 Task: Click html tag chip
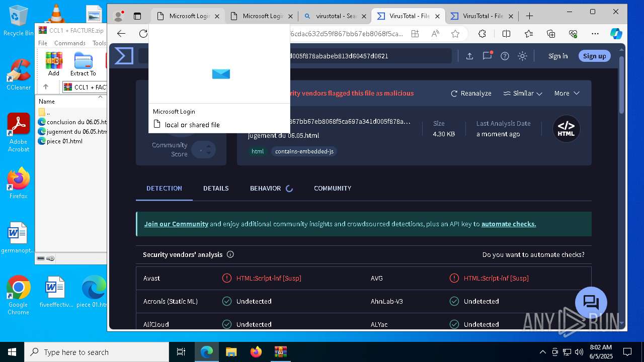point(258,151)
